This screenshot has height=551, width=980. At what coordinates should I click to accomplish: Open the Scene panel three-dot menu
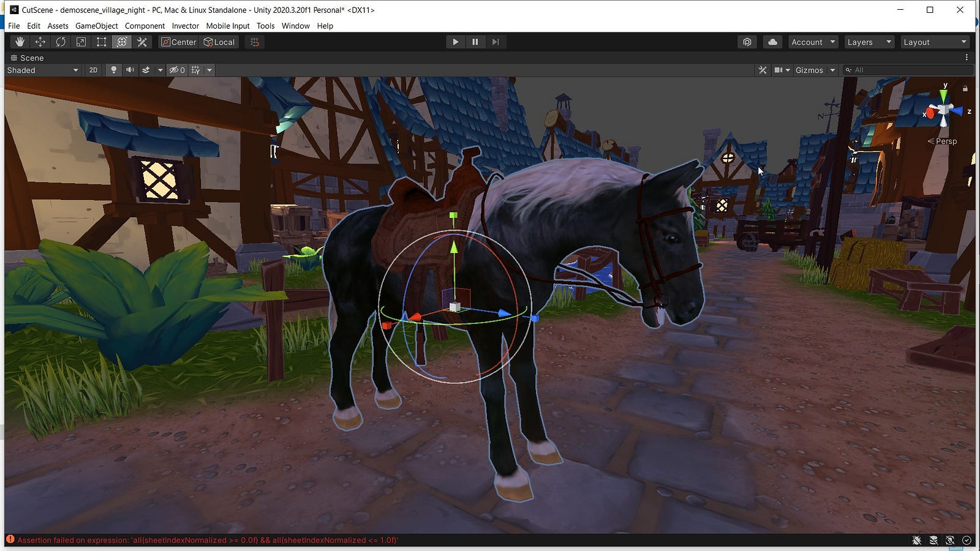tap(967, 58)
